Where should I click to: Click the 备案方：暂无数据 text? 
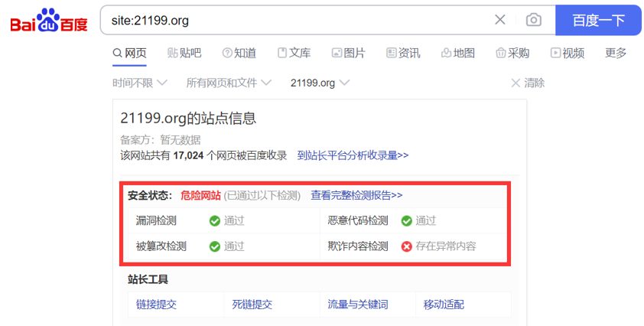pos(160,140)
